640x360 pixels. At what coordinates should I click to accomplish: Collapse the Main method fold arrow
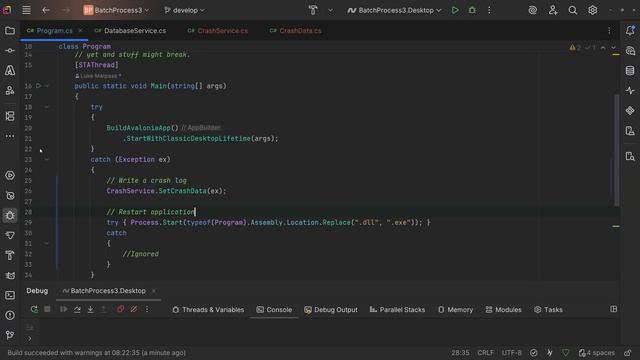47,86
